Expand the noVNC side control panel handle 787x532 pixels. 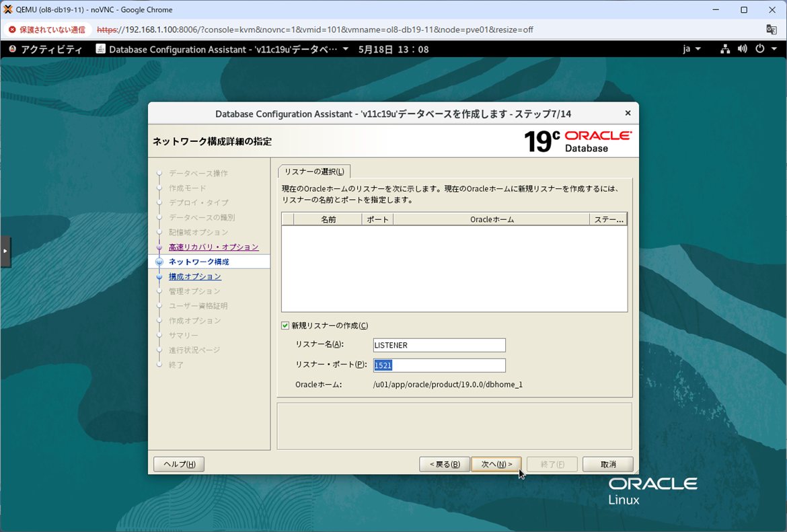click(5, 251)
